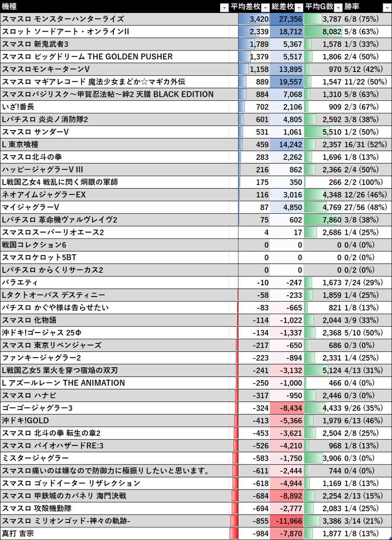This screenshot has width=392, height=540.
Task: Select スマスロ サンダーV cell
Action: point(115,132)
